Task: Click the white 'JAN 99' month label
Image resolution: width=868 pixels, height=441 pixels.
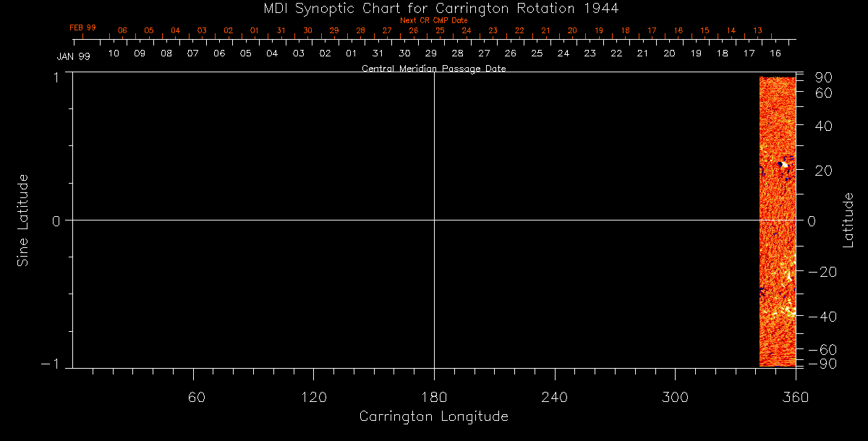Action: (x=73, y=56)
